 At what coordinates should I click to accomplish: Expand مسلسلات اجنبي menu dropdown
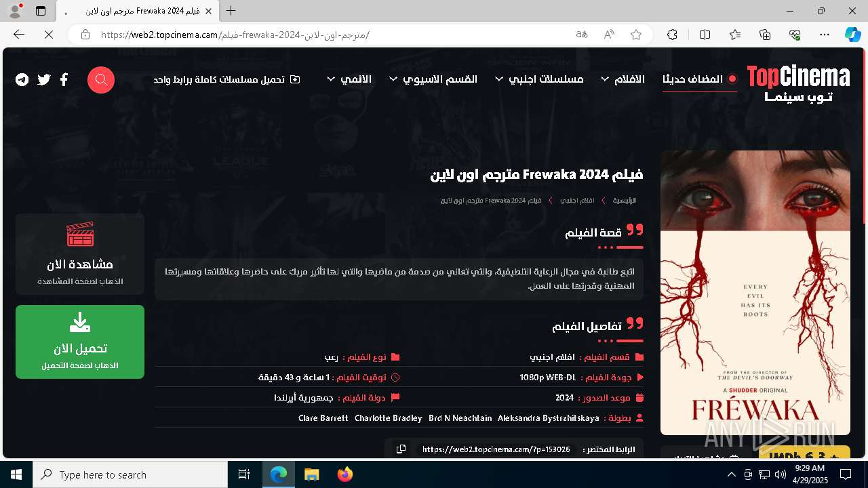(x=540, y=79)
